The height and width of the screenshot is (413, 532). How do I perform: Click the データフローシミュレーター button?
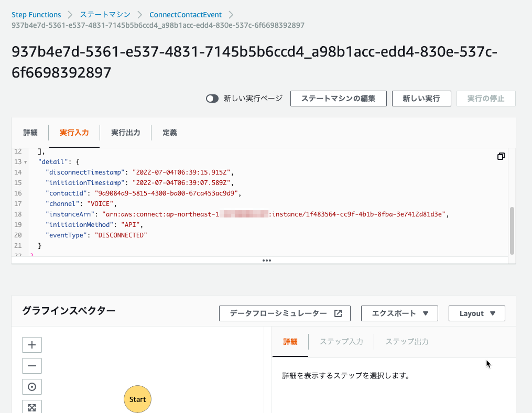[285, 313]
